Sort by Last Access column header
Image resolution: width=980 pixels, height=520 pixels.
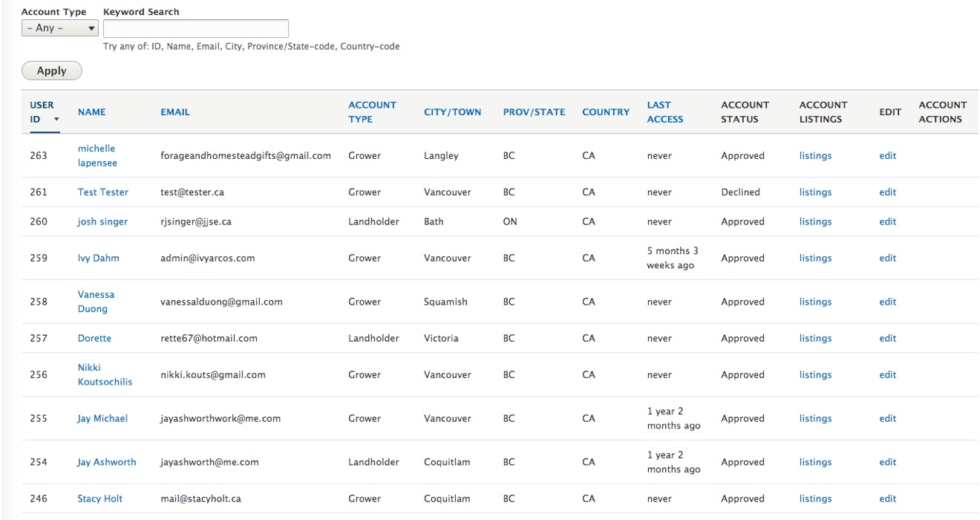click(664, 112)
